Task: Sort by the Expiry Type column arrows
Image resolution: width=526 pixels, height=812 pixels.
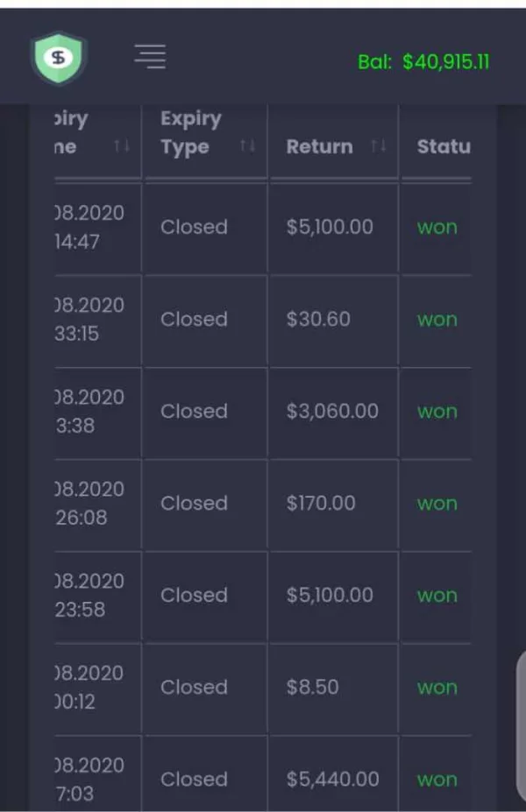Action: (x=248, y=146)
